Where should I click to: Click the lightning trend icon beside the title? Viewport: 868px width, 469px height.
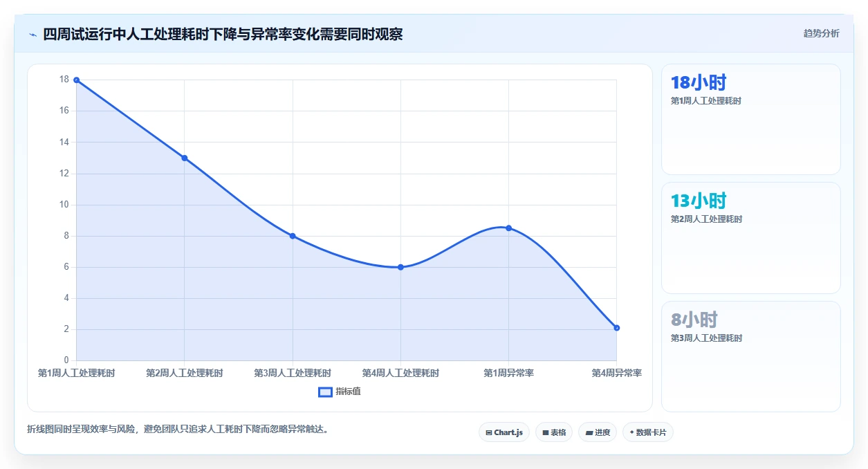pyautogui.click(x=33, y=35)
